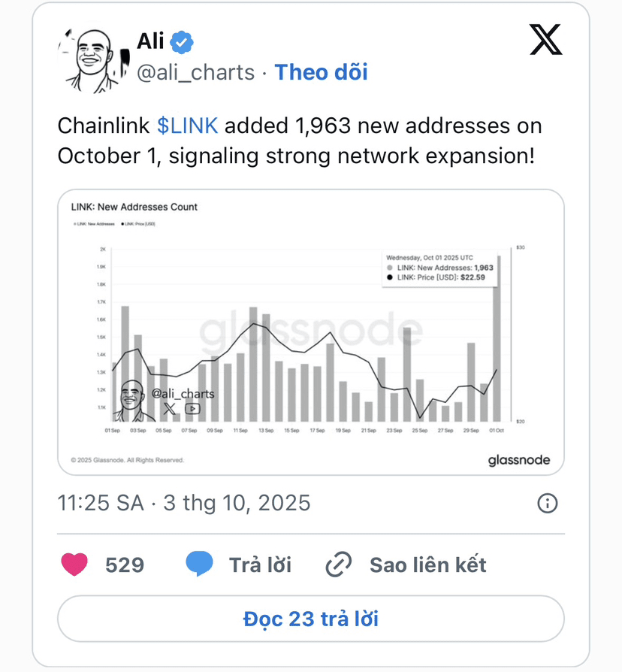622x672 pixels.
Task: Click the @ali_charts handle
Action: click(195, 72)
